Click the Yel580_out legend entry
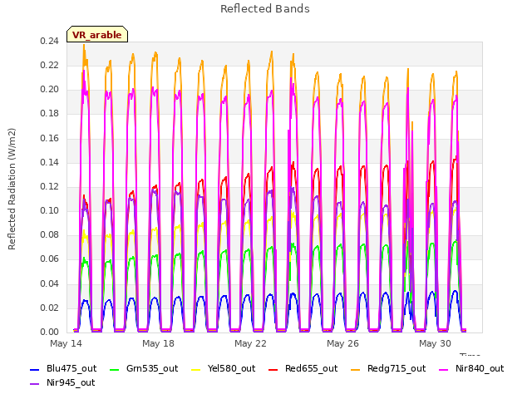This screenshot has width=532, height=399. pyautogui.click(x=224, y=368)
